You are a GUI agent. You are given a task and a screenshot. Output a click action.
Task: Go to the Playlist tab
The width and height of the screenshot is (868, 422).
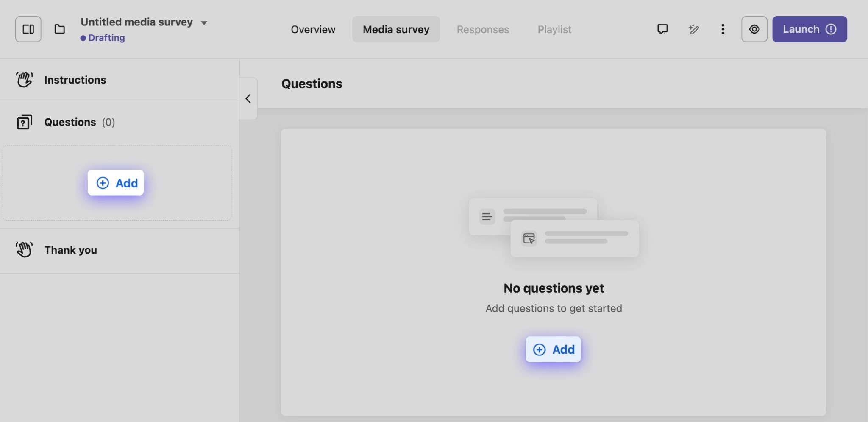click(x=554, y=29)
